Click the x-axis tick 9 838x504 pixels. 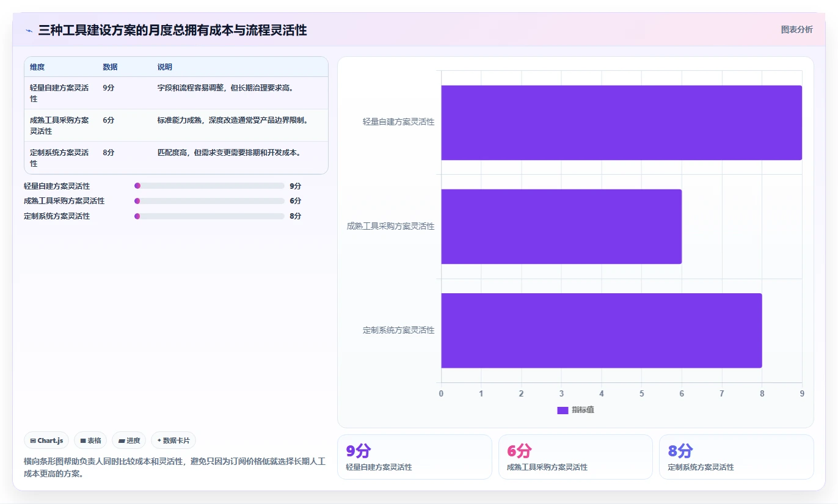click(x=802, y=393)
